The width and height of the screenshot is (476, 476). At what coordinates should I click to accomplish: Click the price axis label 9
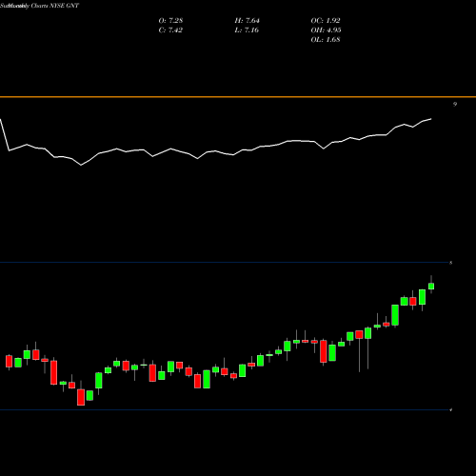point(455,104)
